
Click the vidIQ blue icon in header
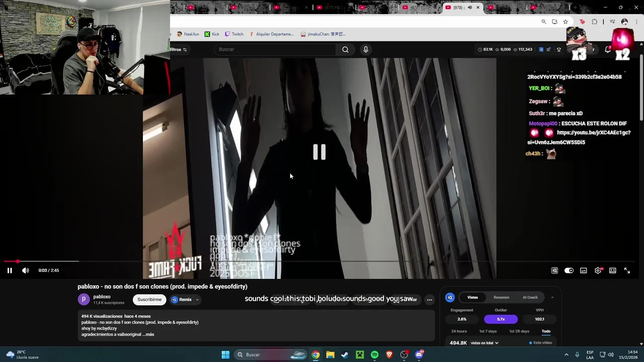[x=541, y=49]
